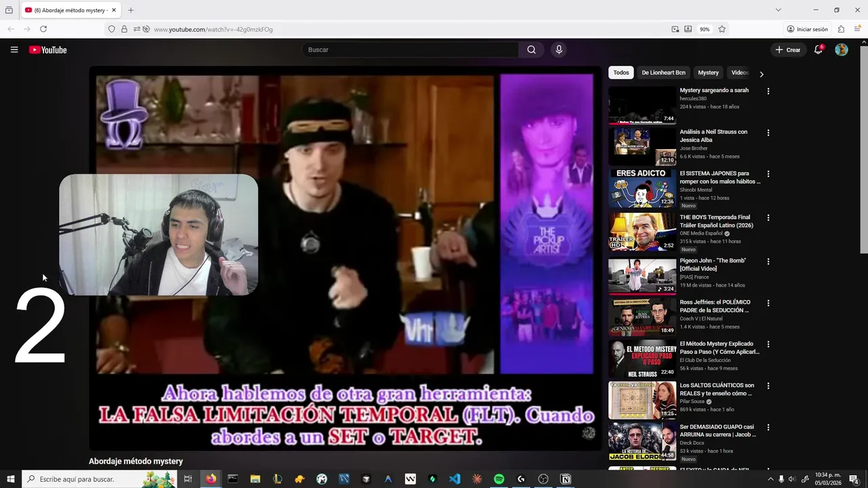Select the De Lionheart Bcn chip
The image size is (868, 488).
coord(663,73)
